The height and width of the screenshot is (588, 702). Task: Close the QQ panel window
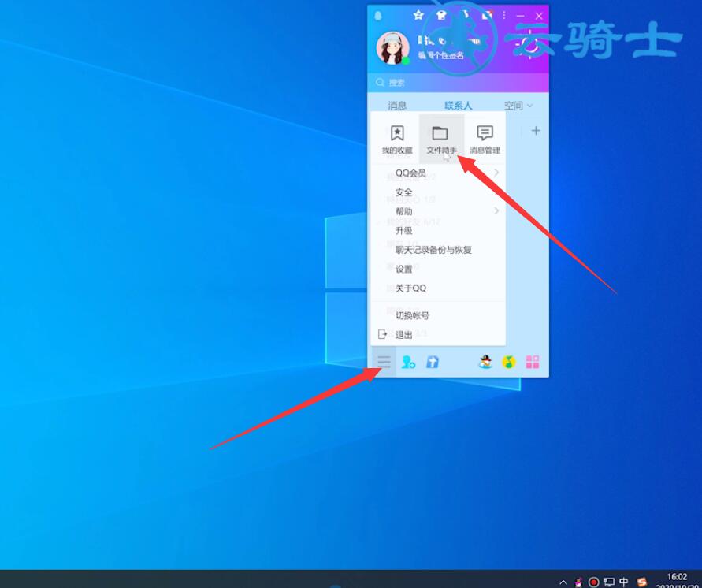(x=539, y=16)
